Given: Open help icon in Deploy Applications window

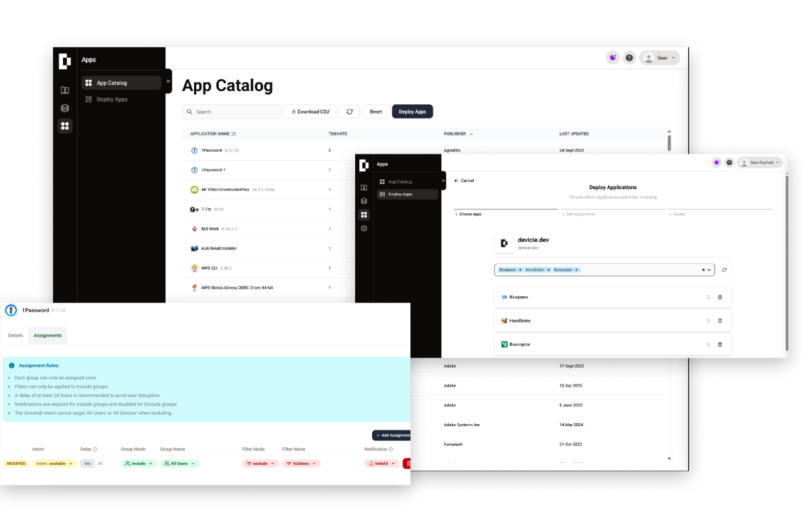Looking at the screenshot, I should click(x=729, y=162).
